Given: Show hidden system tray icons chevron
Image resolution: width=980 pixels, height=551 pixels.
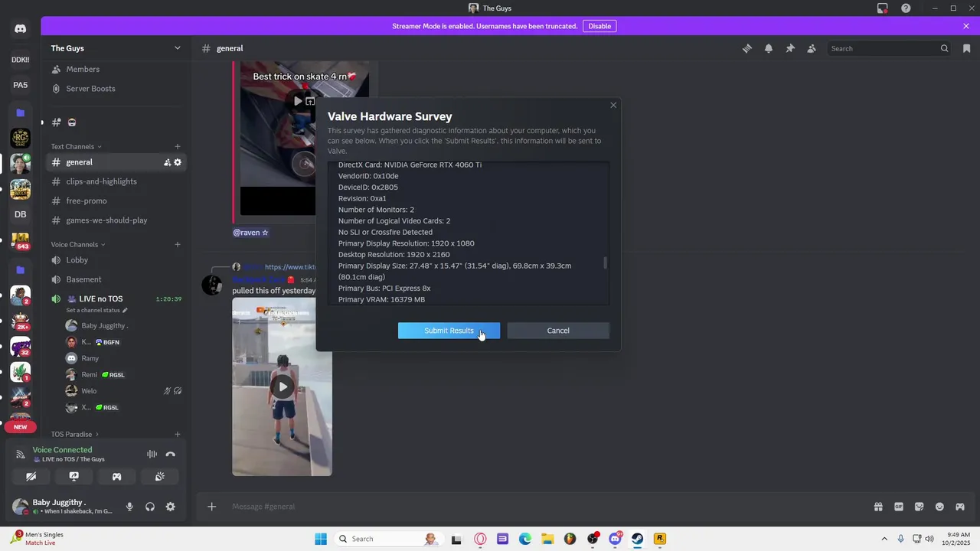Looking at the screenshot, I should pos(884,539).
